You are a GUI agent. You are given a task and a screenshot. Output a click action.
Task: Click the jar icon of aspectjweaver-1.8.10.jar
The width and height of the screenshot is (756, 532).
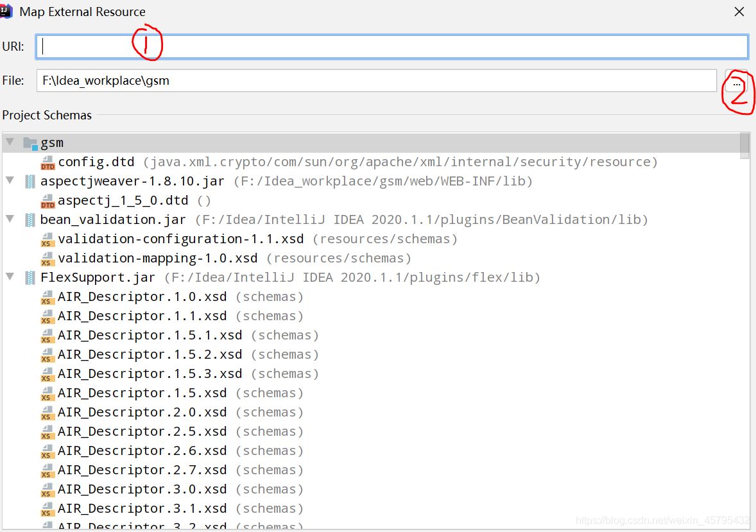(x=30, y=181)
